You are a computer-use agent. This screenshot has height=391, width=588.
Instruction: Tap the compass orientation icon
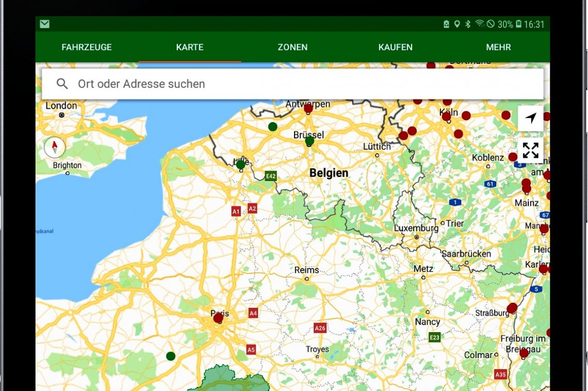[x=55, y=147]
